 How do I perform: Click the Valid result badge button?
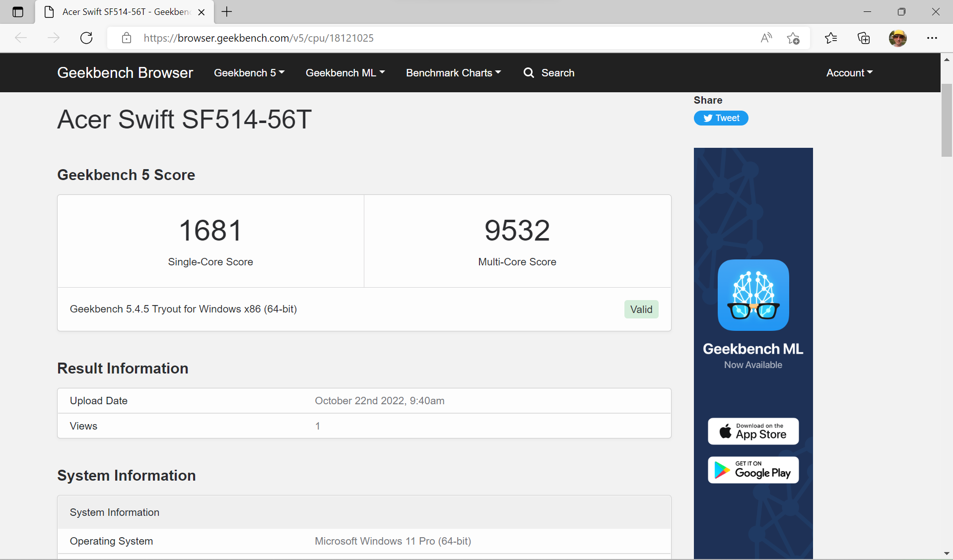coord(641,309)
